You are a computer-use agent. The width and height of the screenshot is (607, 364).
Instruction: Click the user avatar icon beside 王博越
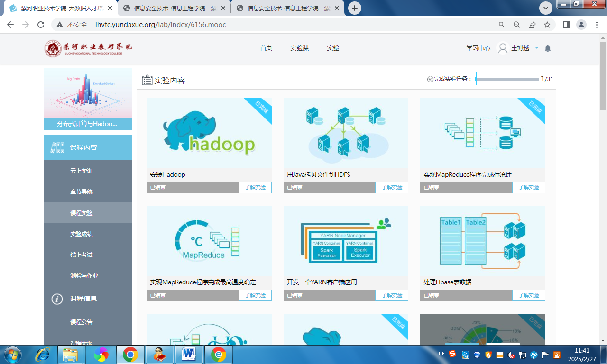(x=502, y=48)
